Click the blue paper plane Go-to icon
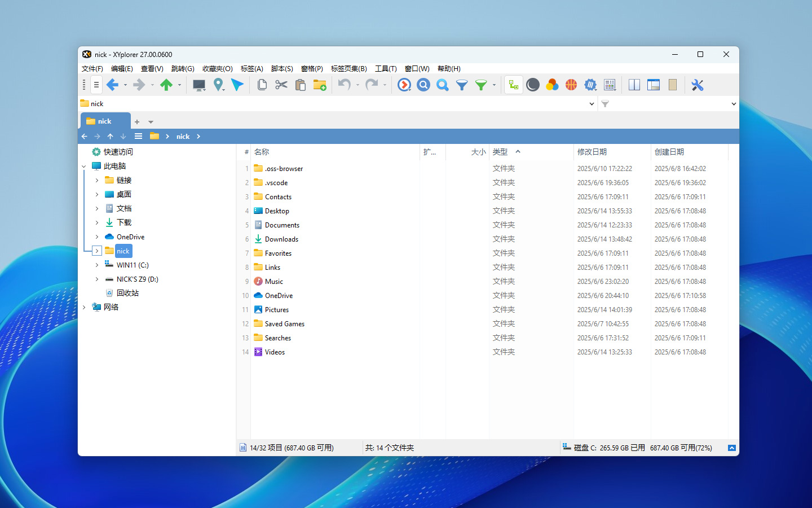Image resolution: width=812 pixels, height=508 pixels. coord(237,85)
